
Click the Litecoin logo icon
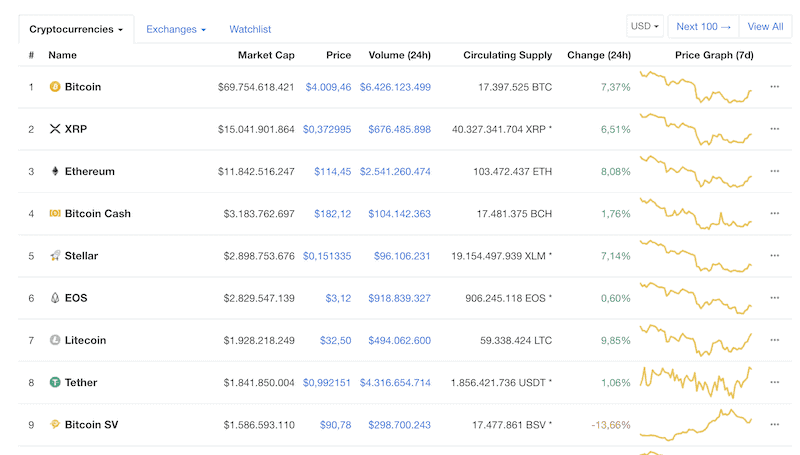[x=55, y=340]
